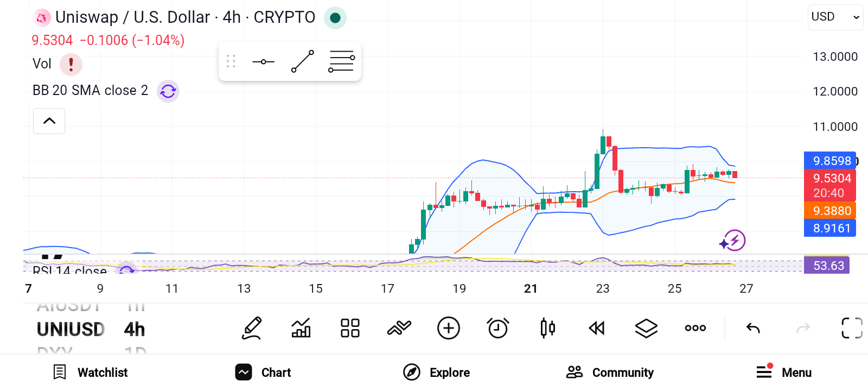Viewport: 868px width, 391px height.
Task: Collapse the indicator legend with chevron
Action: (x=49, y=121)
